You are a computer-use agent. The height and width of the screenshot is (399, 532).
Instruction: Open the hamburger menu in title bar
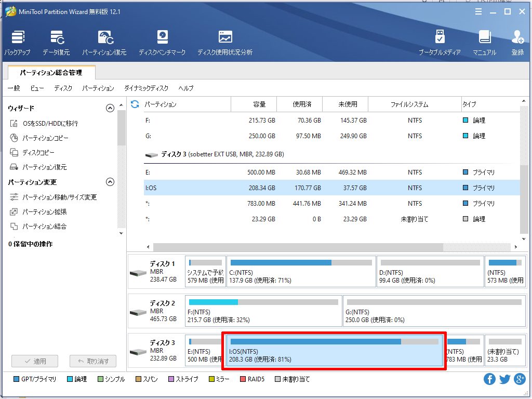click(x=478, y=12)
